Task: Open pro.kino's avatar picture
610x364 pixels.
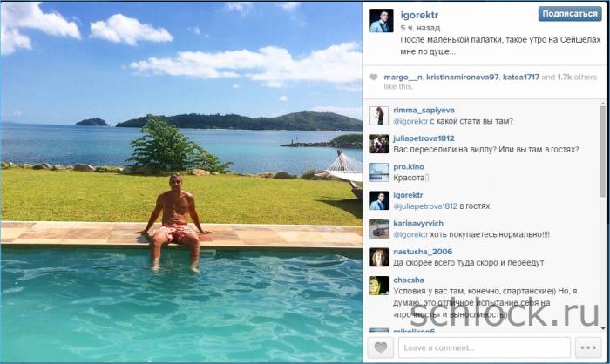Action: [379, 172]
